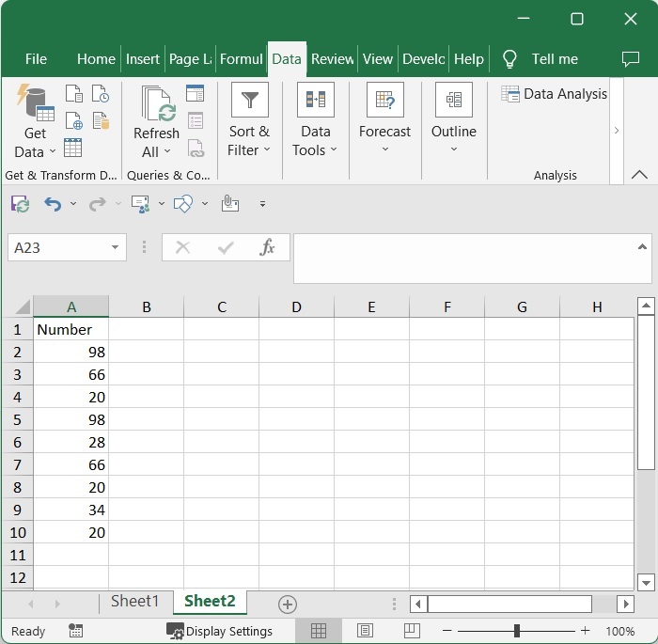Click the From Web icon
Viewport: 658px width, 644px height.
coord(73,121)
